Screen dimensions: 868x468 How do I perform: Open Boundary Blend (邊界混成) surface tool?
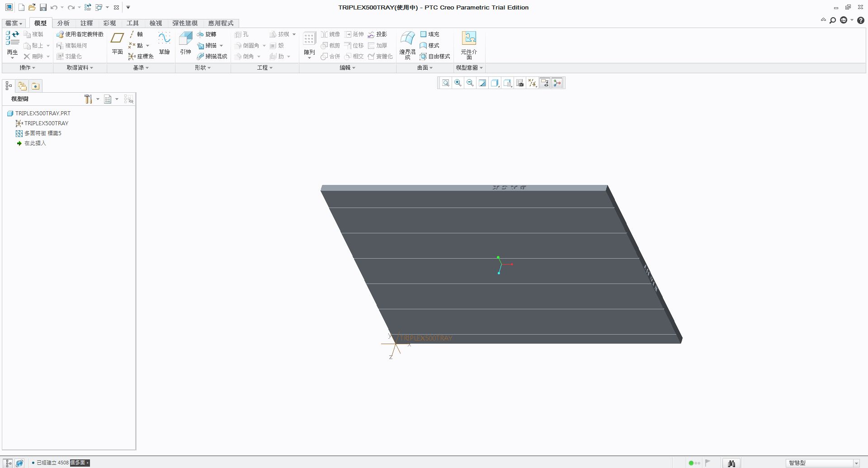coord(407,45)
